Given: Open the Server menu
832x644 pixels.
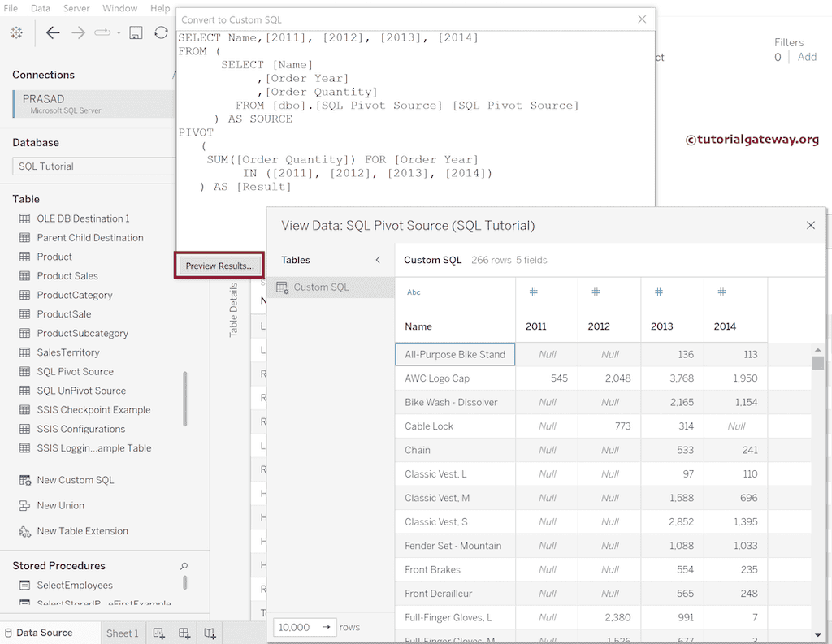Looking at the screenshot, I should [x=76, y=8].
